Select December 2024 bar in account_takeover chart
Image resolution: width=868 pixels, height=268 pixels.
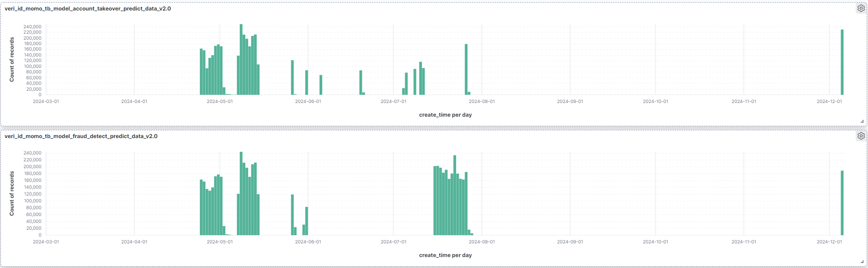[842, 62]
